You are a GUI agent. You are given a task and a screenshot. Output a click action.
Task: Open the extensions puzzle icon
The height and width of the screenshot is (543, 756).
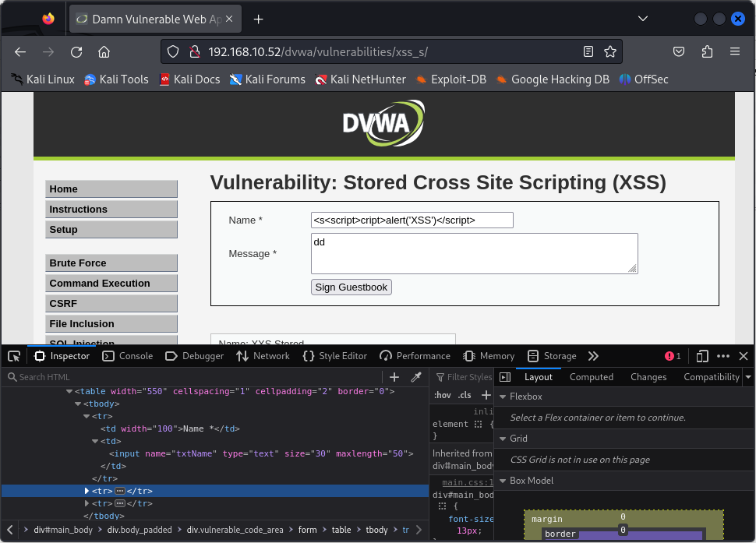click(707, 51)
